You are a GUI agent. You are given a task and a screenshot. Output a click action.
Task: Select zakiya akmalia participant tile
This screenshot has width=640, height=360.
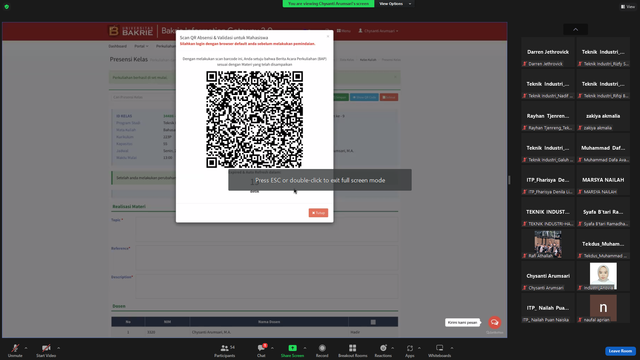pos(603,116)
